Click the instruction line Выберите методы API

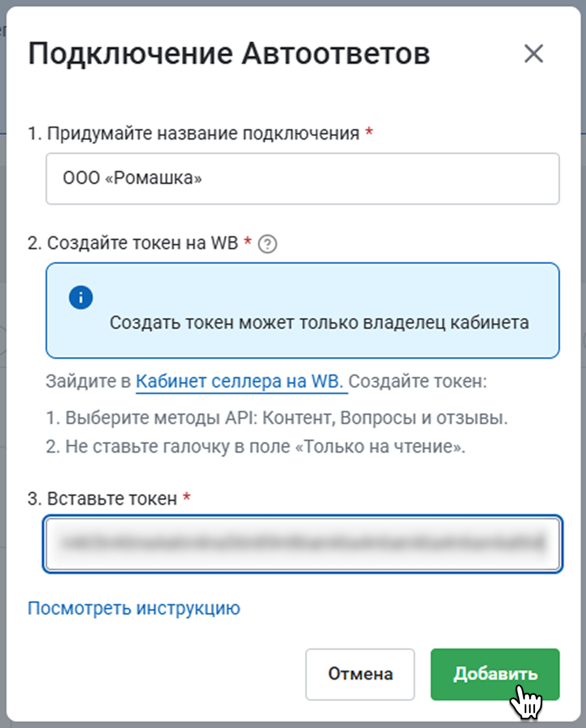point(277,418)
